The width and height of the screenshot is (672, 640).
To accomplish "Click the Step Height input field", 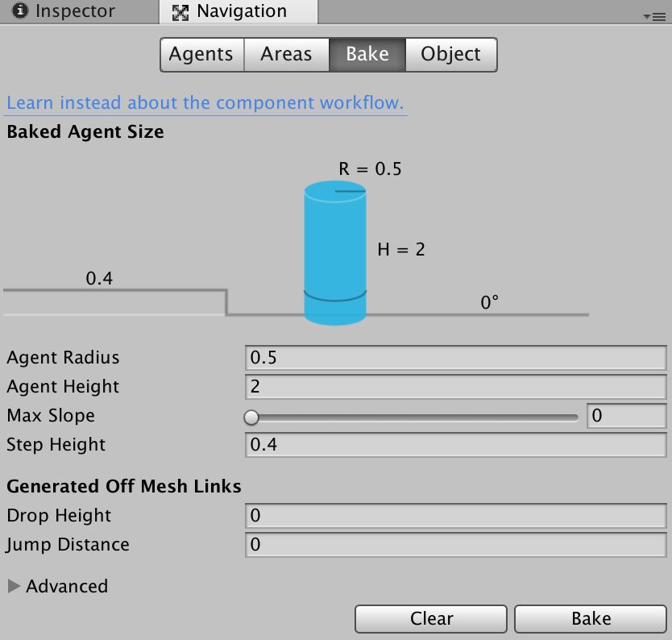I will point(455,444).
